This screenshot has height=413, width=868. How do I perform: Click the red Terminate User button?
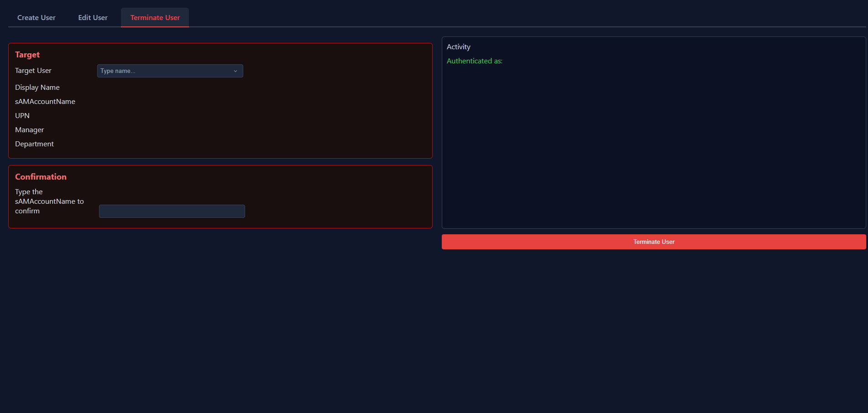pyautogui.click(x=654, y=242)
